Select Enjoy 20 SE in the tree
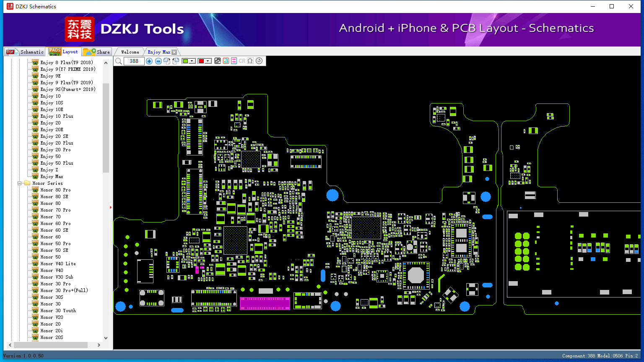The width and height of the screenshot is (644, 362). click(54, 136)
